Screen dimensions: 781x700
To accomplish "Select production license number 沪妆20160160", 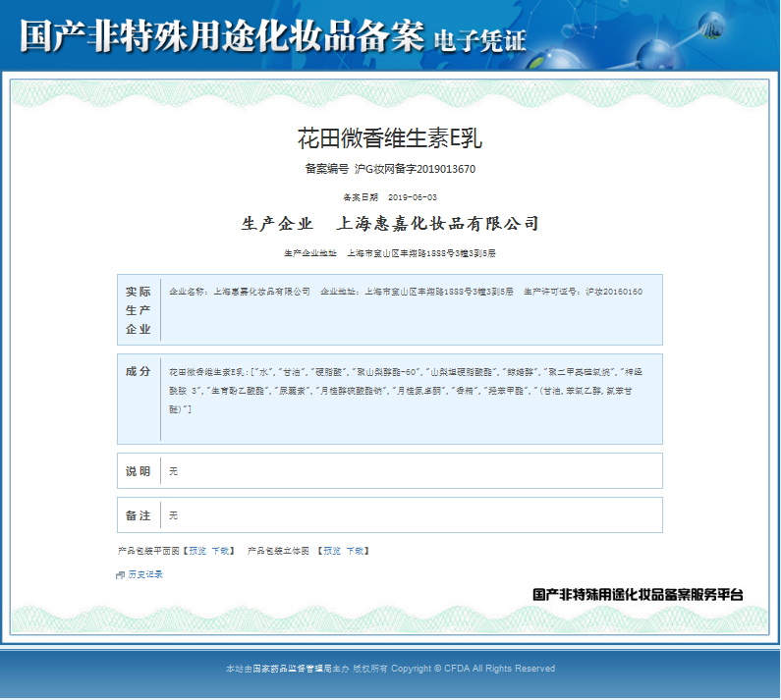I will (x=614, y=292).
